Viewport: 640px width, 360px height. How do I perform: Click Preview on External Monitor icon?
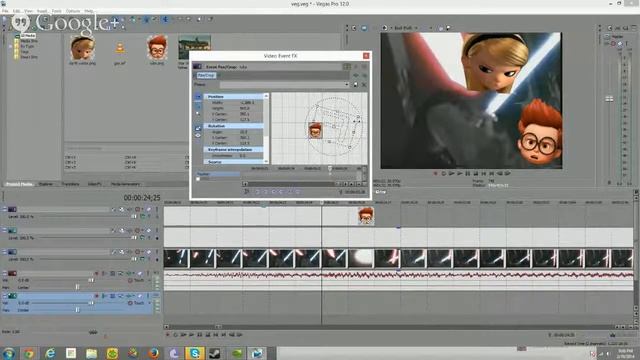coord(364,28)
